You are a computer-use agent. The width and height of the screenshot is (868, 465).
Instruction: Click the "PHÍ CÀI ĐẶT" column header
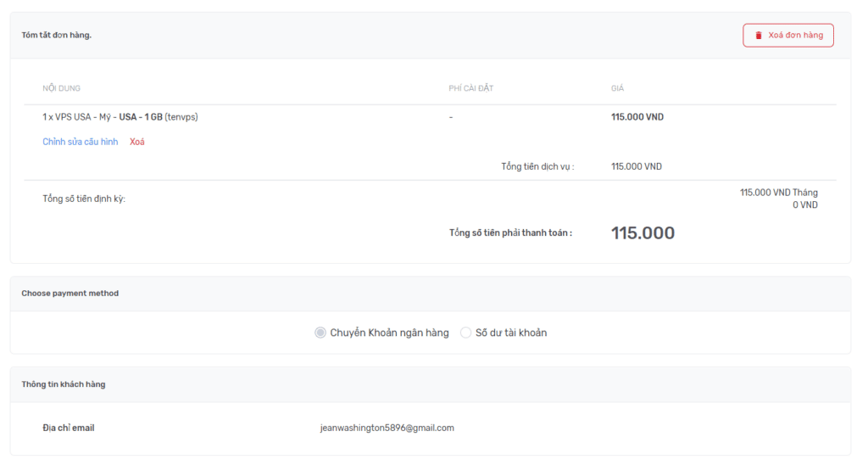tap(470, 88)
